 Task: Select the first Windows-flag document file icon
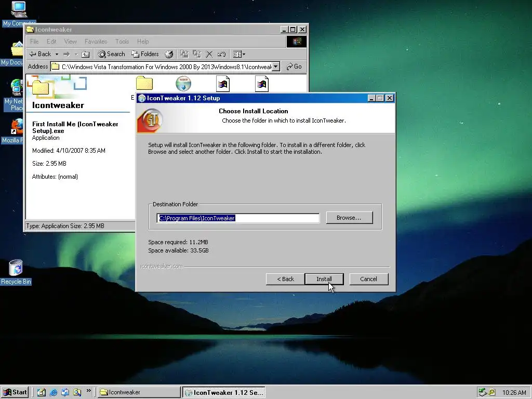(x=222, y=84)
